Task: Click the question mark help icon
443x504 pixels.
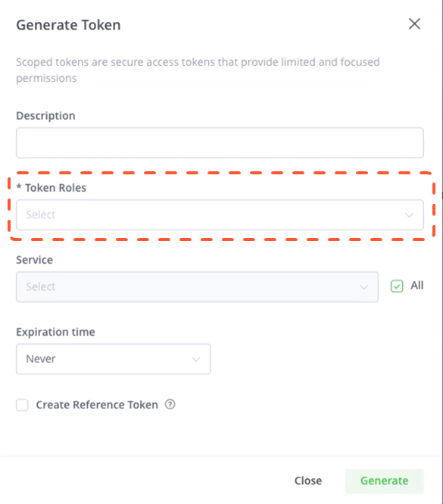Action: pyautogui.click(x=170, y=405)
